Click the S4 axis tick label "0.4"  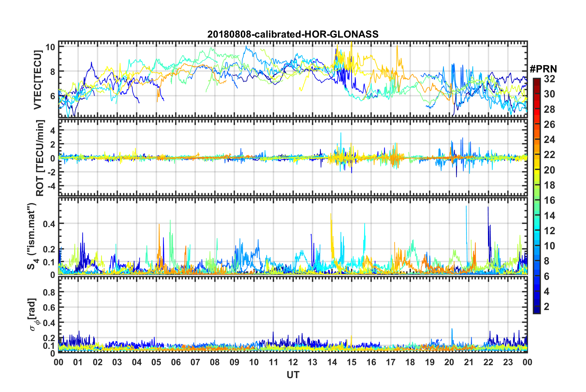point(49,224)
